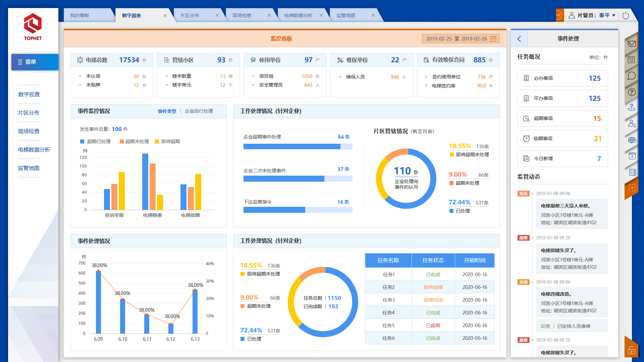Open 片区分布 in the sidebar menu

coord(29,113)
